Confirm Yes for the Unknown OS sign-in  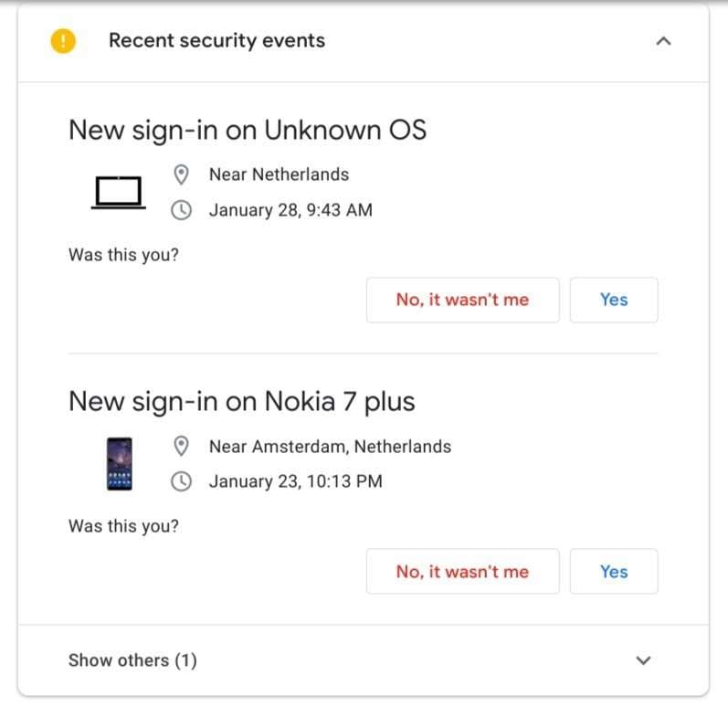point(614,300)
